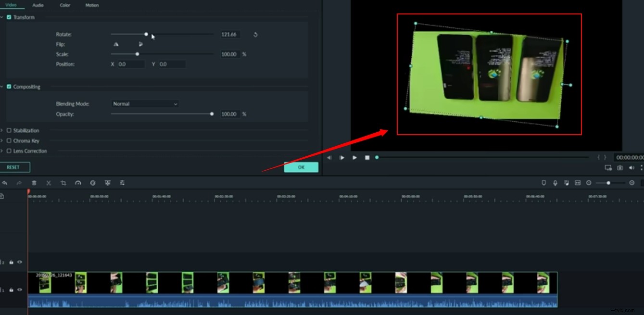Delete the clip using the trash icon
The height and width of the screenshot is (315, 644).
pyautogui.click(x=34, y=183)
